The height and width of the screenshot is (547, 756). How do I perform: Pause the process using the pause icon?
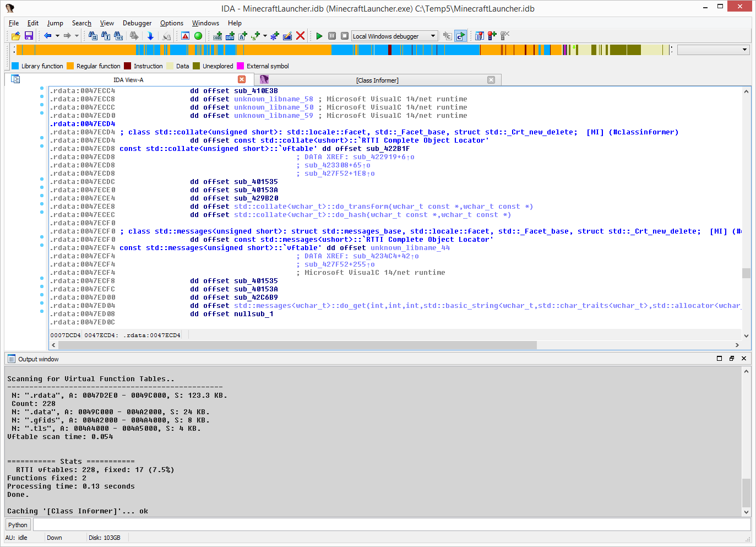point(332,35)
